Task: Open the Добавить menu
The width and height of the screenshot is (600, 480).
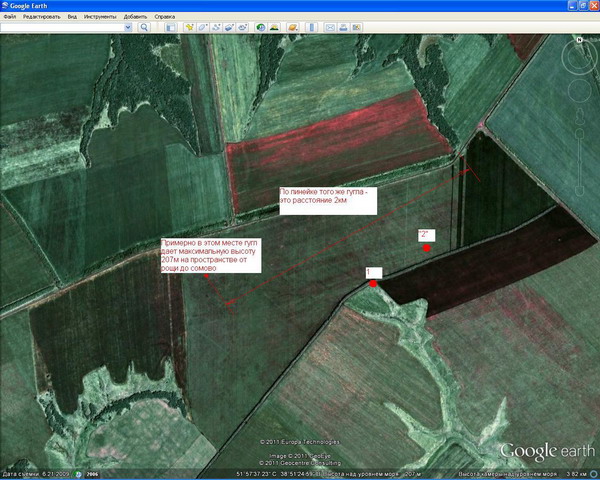Action: coord(135,17)
